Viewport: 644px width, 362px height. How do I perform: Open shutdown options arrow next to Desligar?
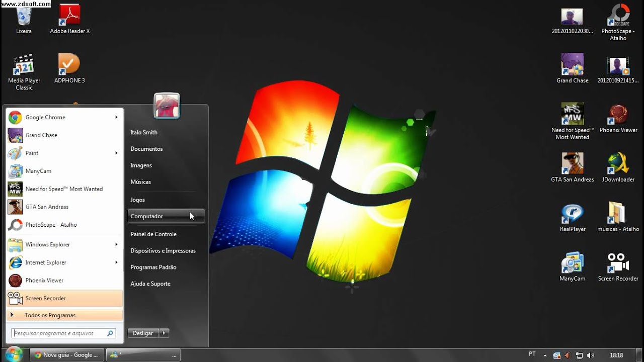point(164,333)
